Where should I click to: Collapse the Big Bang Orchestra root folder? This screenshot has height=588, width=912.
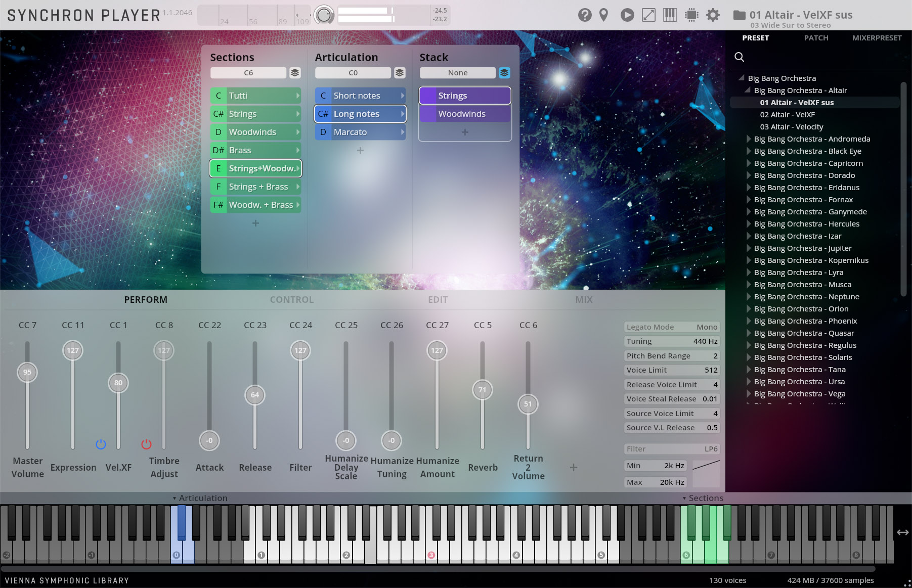click(x=741, y=78)
